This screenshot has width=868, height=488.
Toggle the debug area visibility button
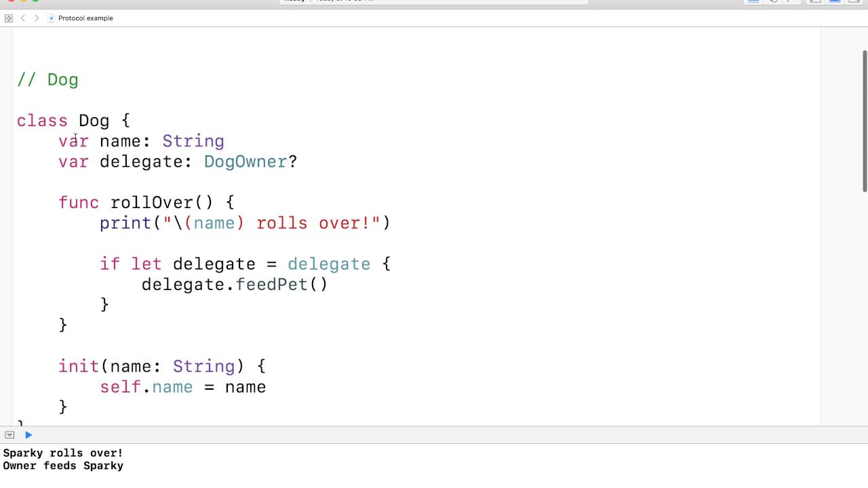click(x=9, y=435)
